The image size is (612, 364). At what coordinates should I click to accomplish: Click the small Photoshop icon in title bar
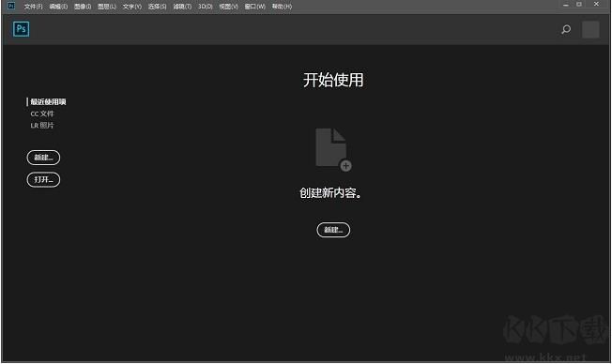(11, 6)
